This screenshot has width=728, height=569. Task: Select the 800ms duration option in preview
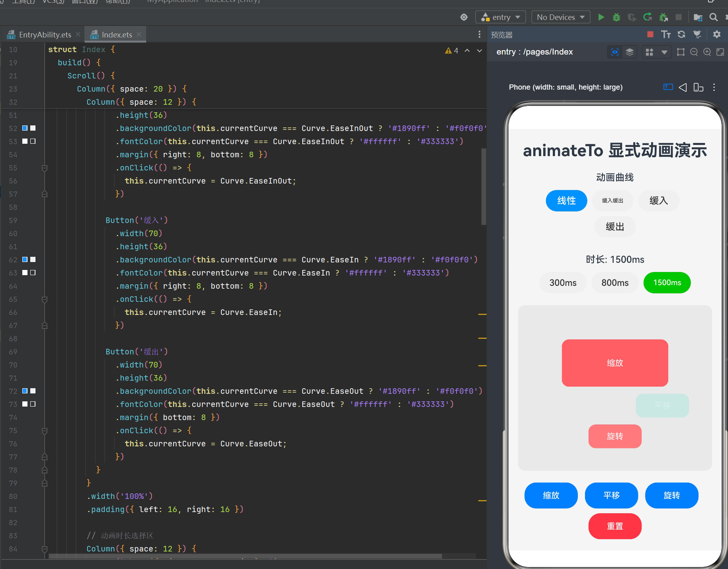click(x=615, y=283)
